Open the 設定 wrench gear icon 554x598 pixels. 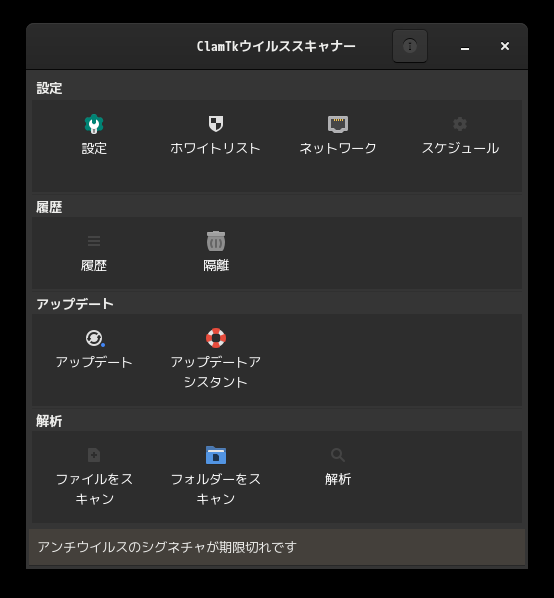click(94, 124)
